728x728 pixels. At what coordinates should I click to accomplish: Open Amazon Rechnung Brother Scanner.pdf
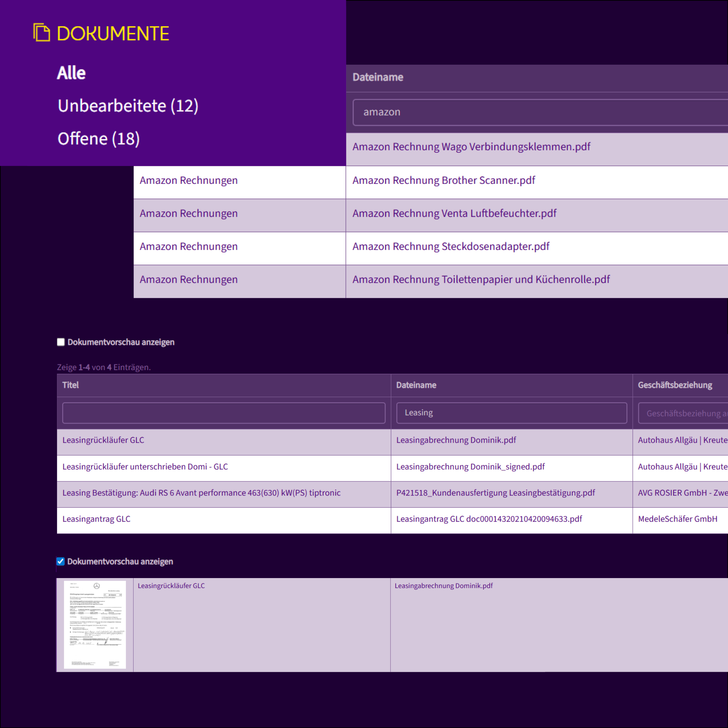444,180
